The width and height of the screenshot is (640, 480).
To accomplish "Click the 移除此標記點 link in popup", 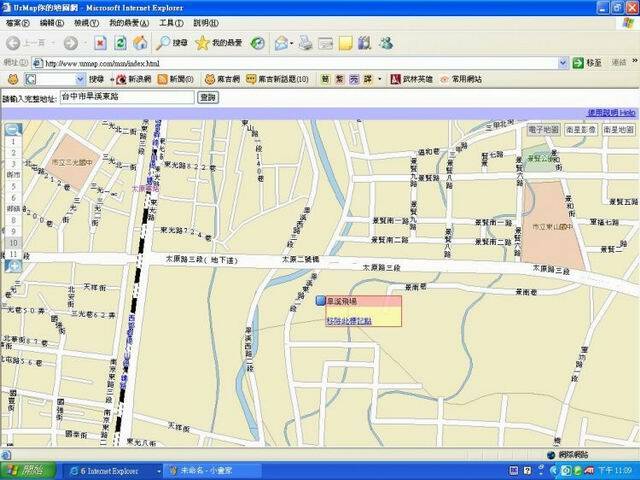I will (x=349, y=321).
